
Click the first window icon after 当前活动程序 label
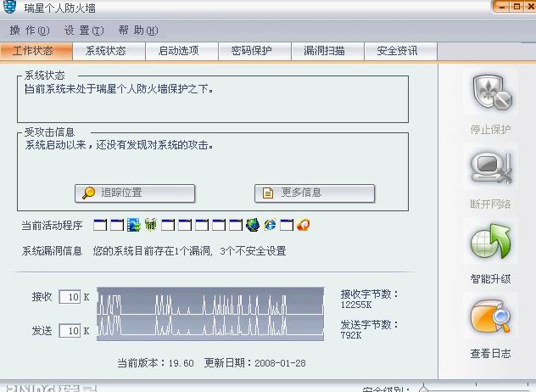[x=100, y=225]
